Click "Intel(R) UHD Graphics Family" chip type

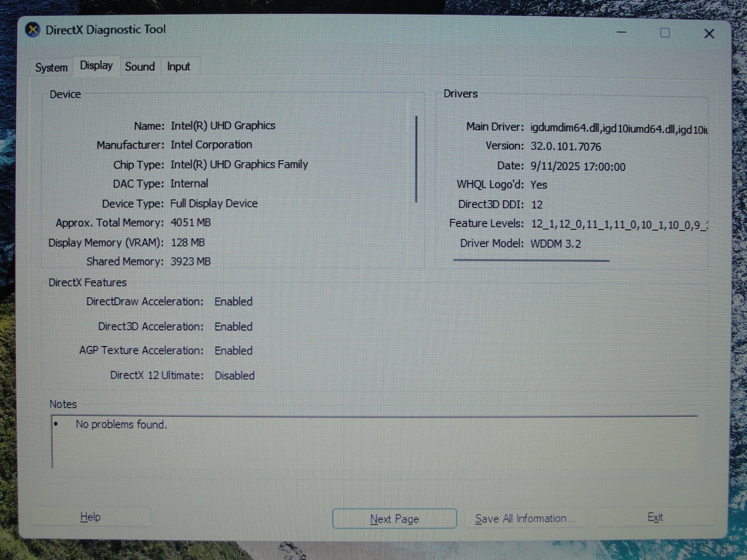point(239,164)
